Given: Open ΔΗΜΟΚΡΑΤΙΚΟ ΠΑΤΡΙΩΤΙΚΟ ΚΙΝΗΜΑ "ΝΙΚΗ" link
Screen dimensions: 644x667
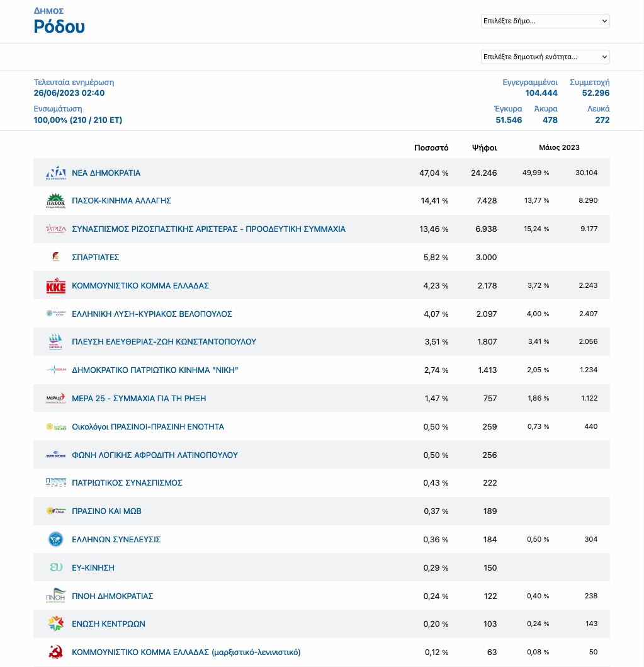Looking at the screenshot, I should [x=155, y=370].
